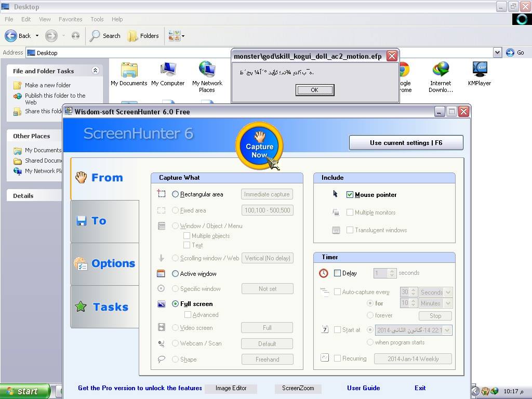Image resolution: width=532 pixels, height=399 pixels.
Task: Toggle the Mouse pointer checkbox
Action: click(350, 194)
